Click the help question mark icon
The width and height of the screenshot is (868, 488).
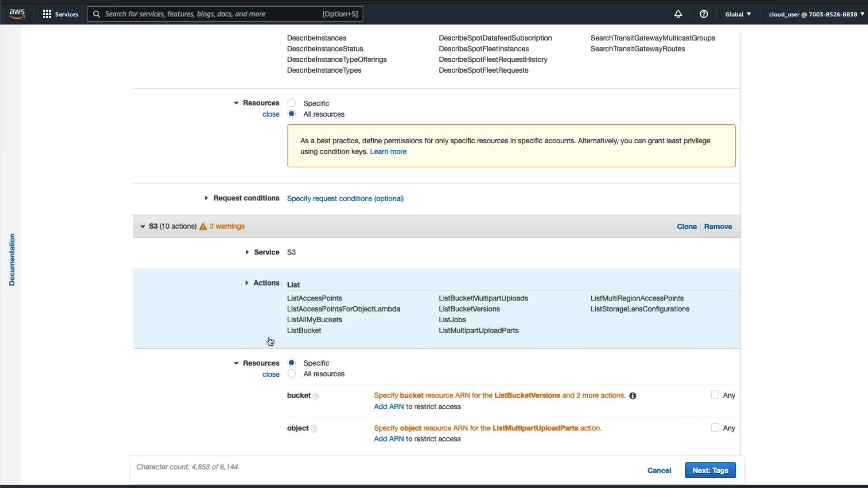(703, 14)
